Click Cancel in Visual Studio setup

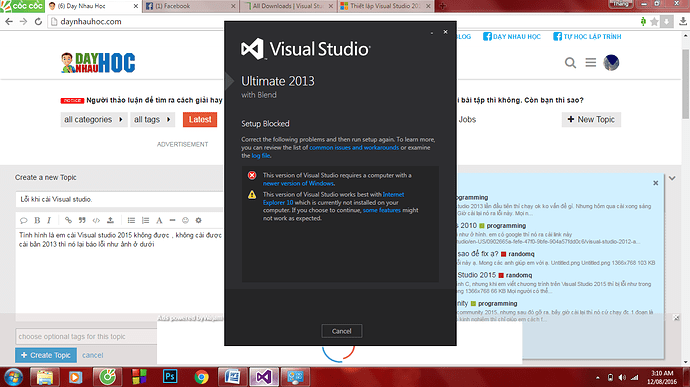[x=341, y=331]
